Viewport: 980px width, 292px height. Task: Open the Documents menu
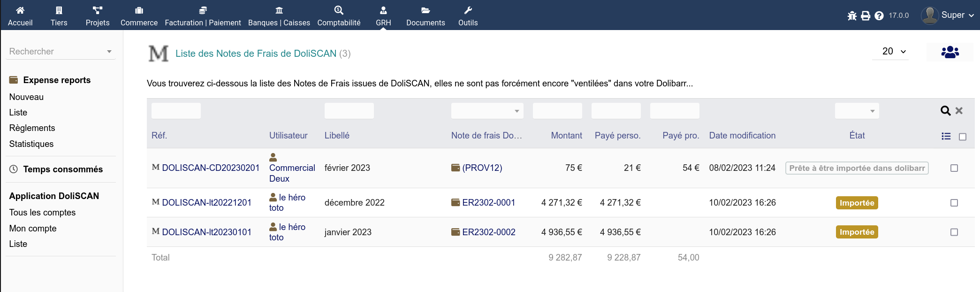tap(425, 15)
